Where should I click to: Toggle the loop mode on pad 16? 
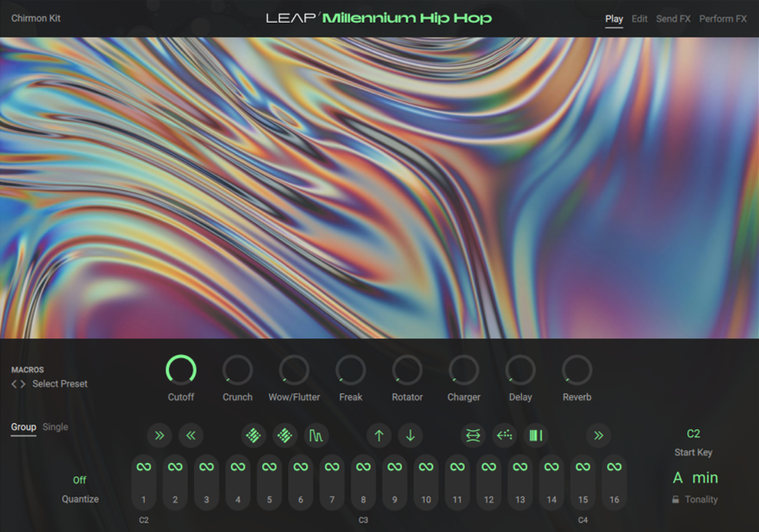pyautogui.click(x=614, y=467)
